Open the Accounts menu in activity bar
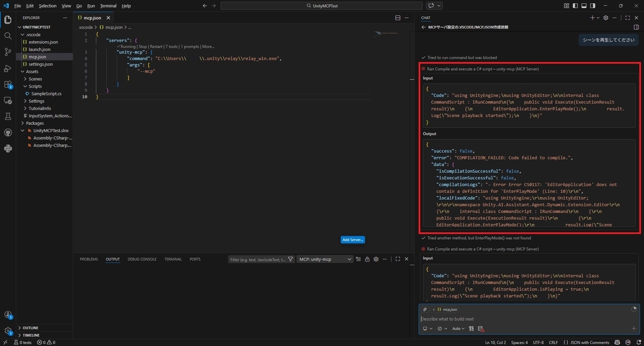The height and width of the screenshot is (346, 644). 8,315
